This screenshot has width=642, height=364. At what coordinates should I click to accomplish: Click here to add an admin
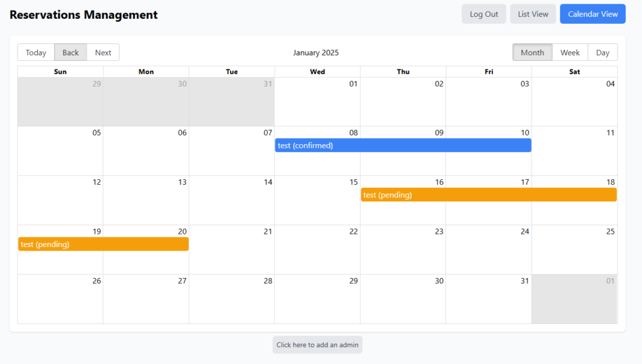click(x=317, y=345)
